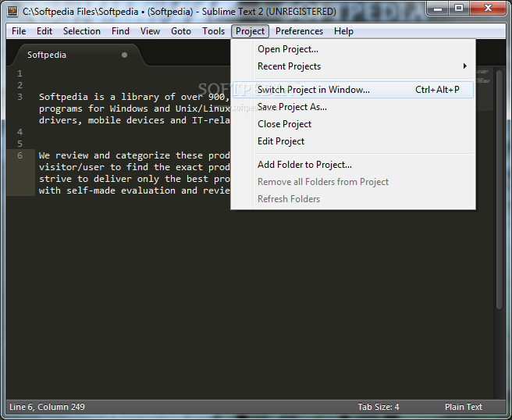512x420 pixels.
Task: Open the View menu
Action: [x=150, y=31]
